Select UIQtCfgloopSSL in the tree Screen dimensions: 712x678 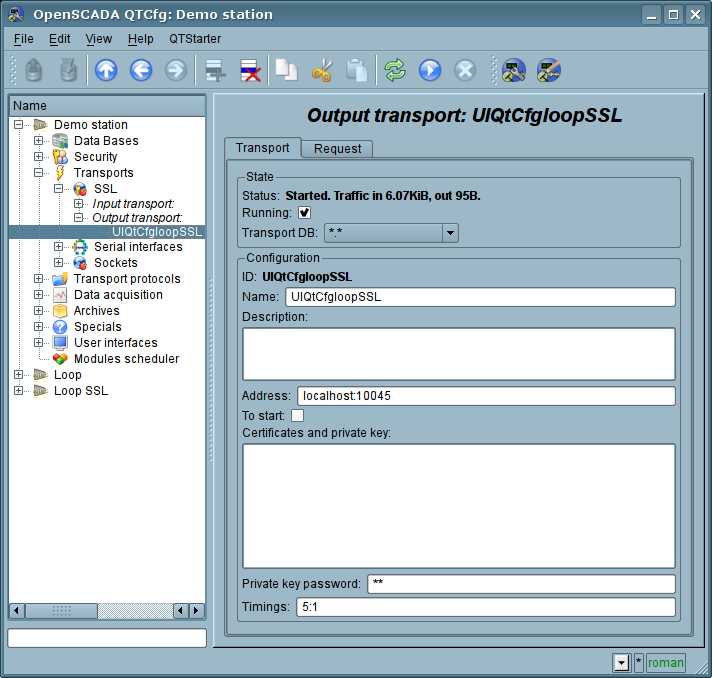tap(157, 232)
